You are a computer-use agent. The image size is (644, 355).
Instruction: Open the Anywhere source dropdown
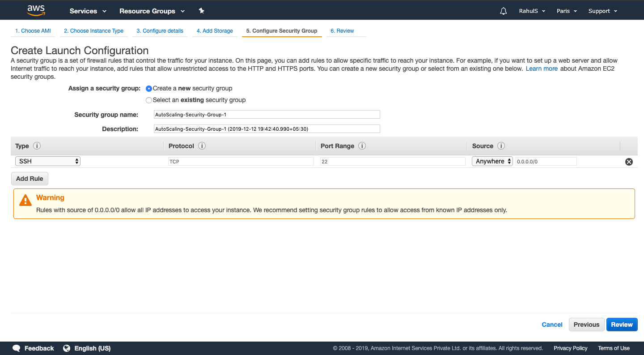point(492,161)
